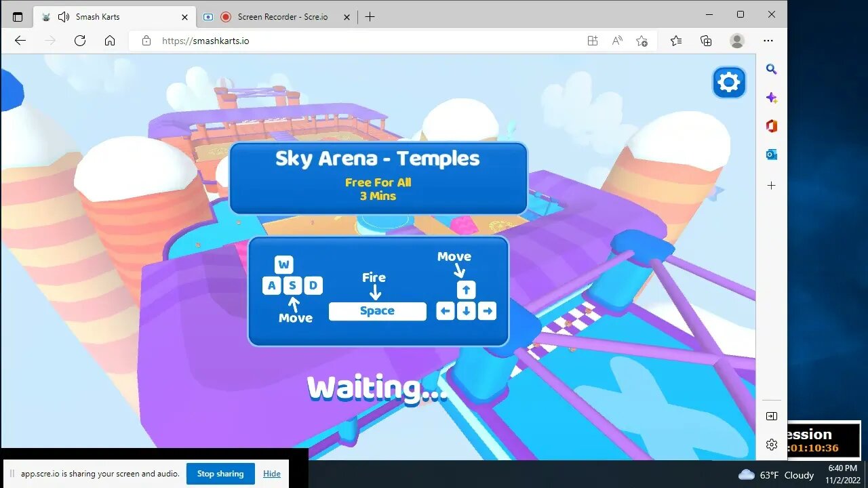868x488 pixels.
Task: Open the taskbar weather widget showing 63°F Cloudy
Action: (776, 475)
